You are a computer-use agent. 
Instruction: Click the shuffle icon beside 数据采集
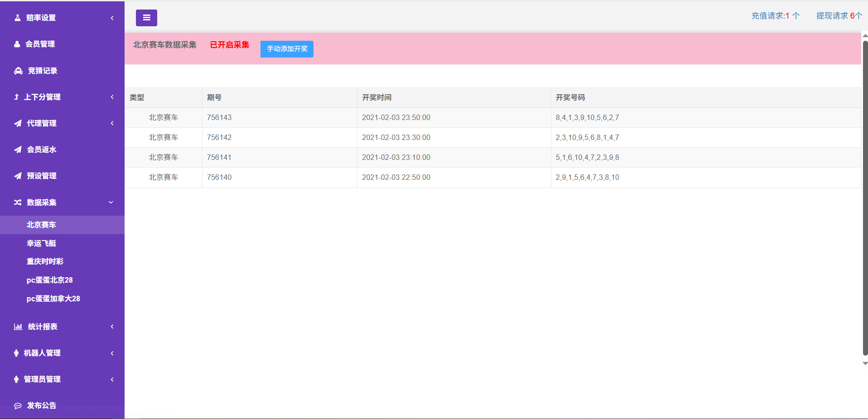18,202
